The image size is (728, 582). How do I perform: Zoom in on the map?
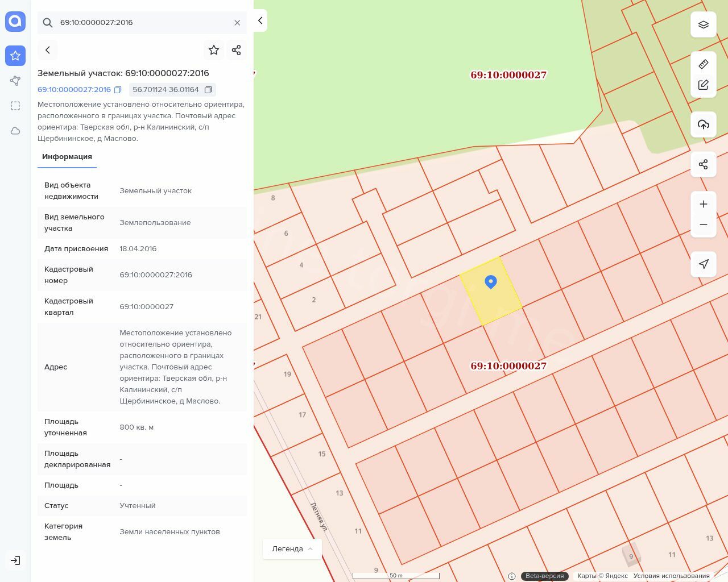pyautogui.click(x=703, y=204)
